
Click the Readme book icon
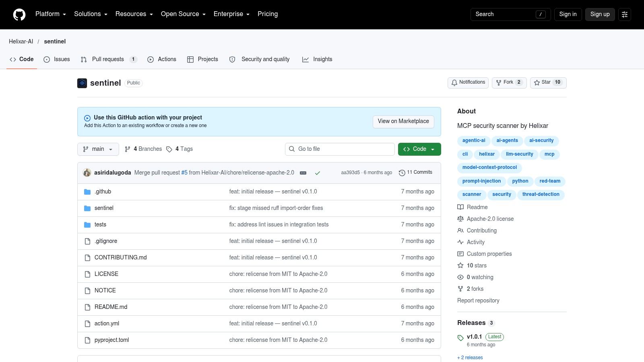pos(460,207)
